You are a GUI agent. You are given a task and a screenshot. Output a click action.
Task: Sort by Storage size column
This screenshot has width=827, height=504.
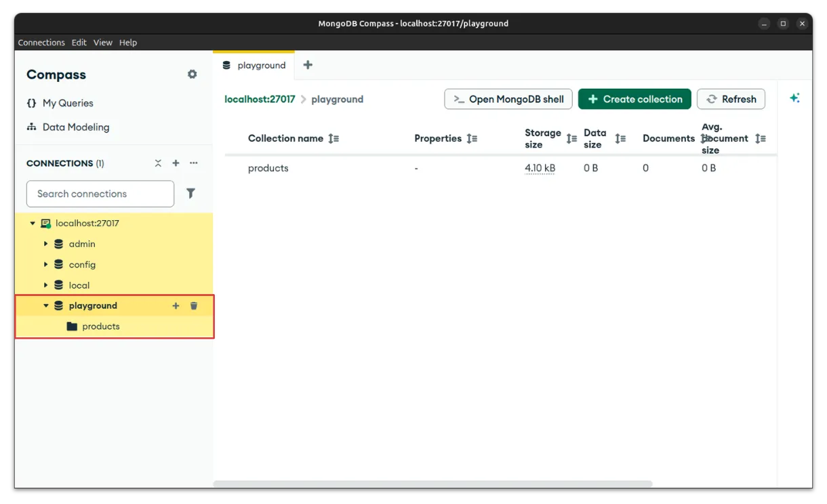coord(571,138)
